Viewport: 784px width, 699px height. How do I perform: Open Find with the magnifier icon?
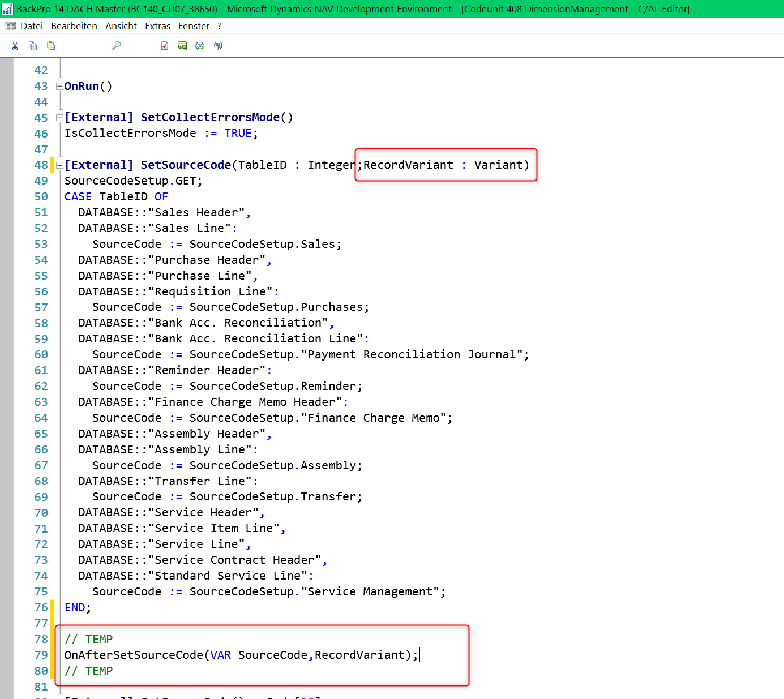tap(117, 46)
